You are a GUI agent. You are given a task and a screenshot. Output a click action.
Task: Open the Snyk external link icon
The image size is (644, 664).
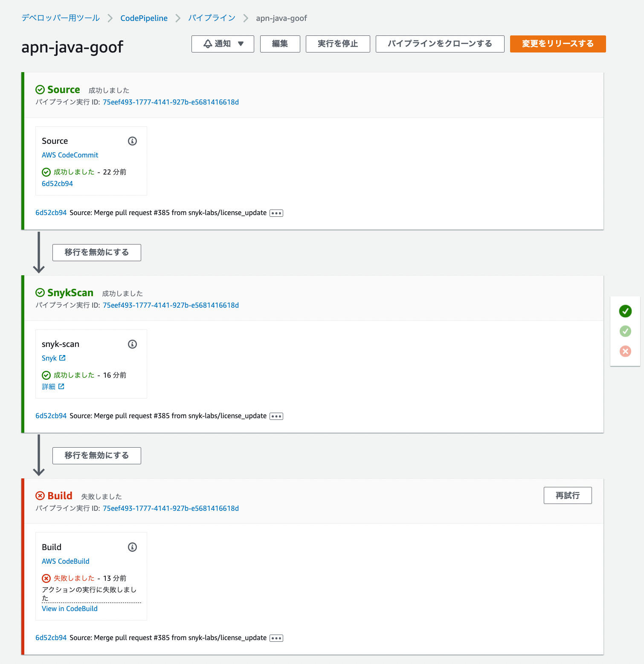(x=63, y=358)
